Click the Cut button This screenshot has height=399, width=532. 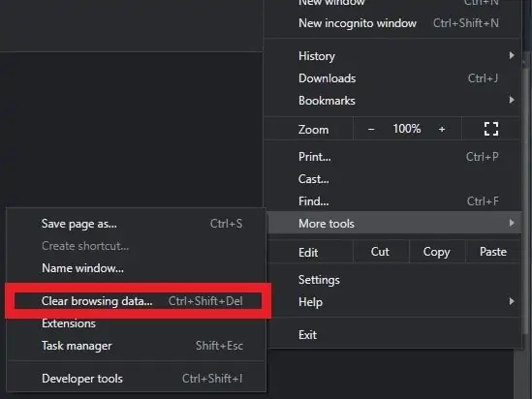[380, 252]
